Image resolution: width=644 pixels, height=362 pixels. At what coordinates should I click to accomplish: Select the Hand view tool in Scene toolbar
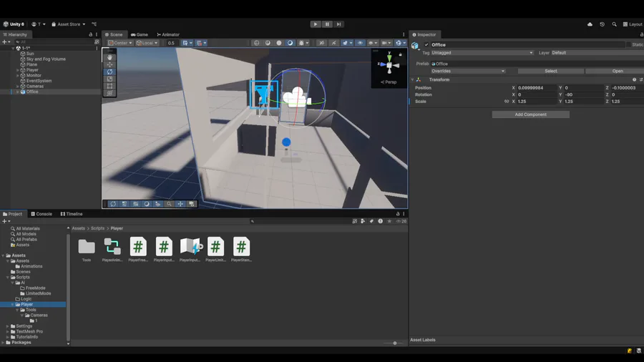click(x=109, y=57)
